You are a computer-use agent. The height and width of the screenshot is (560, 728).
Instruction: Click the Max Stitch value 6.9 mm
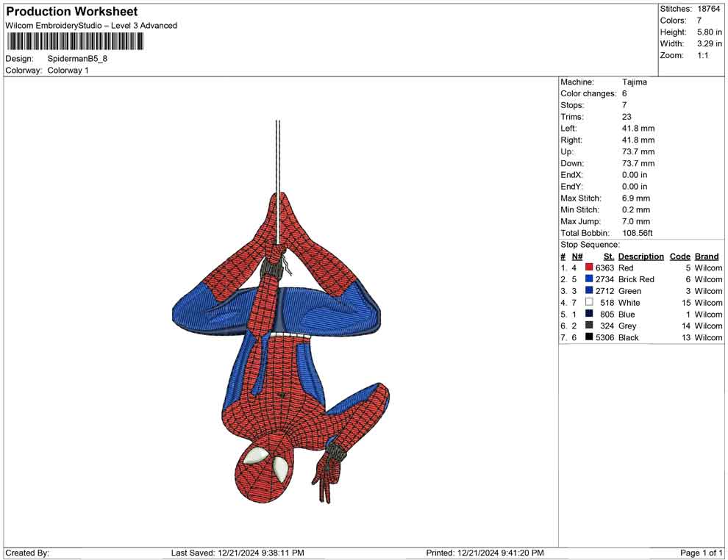click(x=636, y=198)
